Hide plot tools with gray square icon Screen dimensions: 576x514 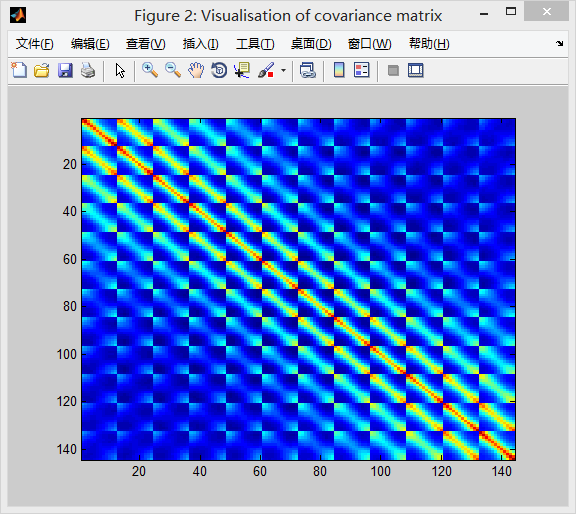pyautogui.click(x=393, y=70)
